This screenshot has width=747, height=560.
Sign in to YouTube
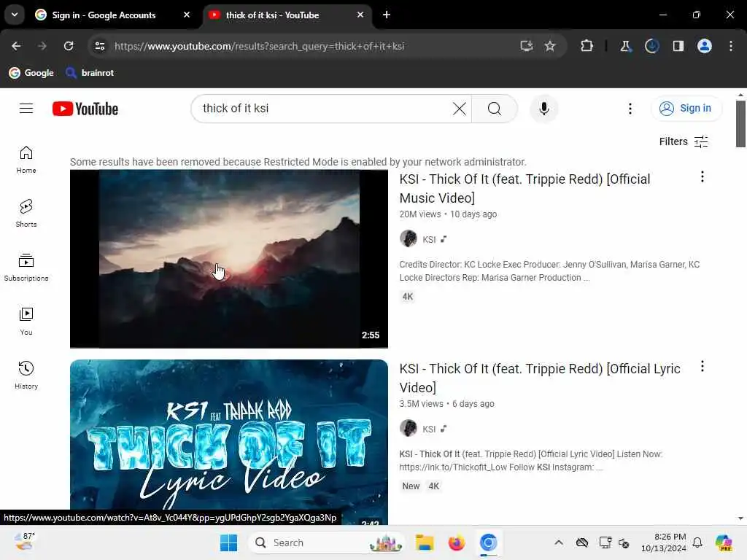click(x=686, y=109)
